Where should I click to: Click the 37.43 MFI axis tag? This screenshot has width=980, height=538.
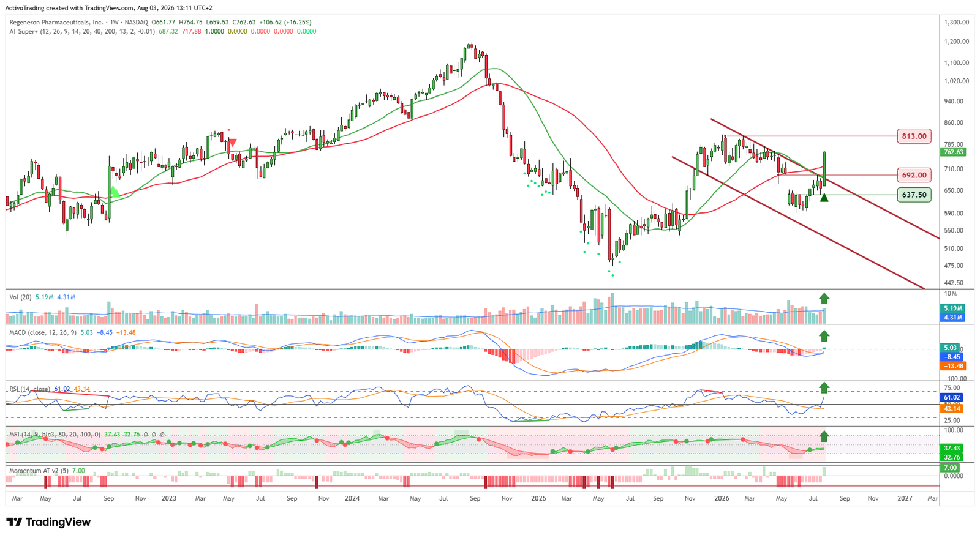951,448
